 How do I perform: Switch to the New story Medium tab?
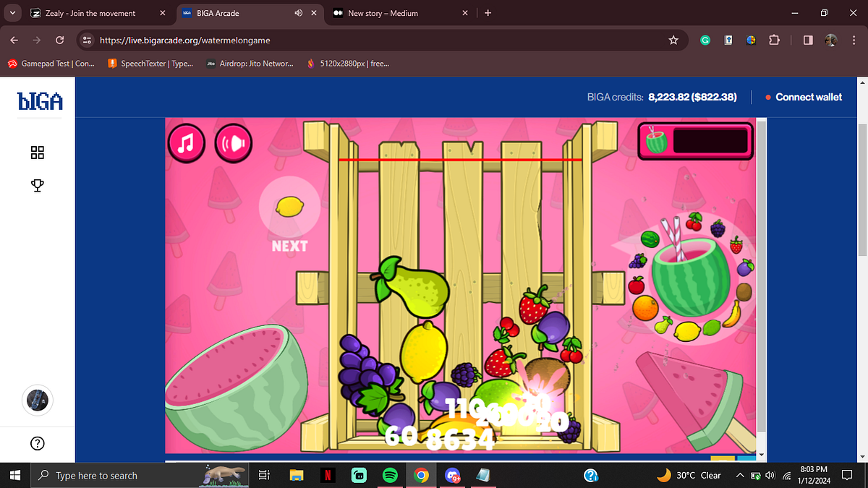tap(391, 13)
